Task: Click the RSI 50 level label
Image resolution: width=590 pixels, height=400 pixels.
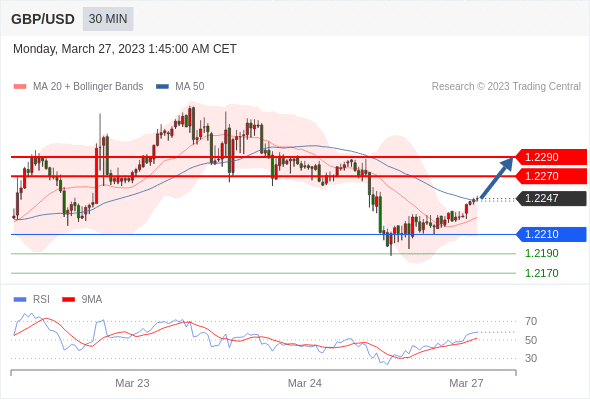Action: click(531, 340)
